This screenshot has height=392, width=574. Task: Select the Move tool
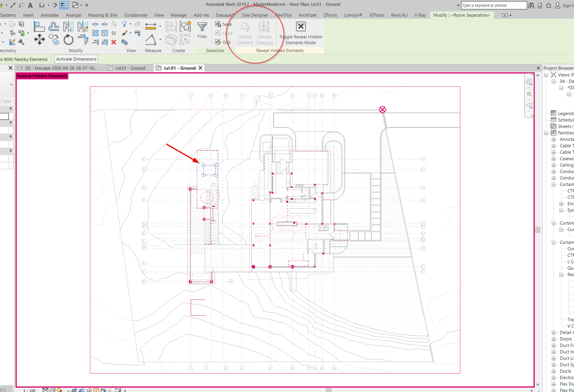[x=40, y=39]
